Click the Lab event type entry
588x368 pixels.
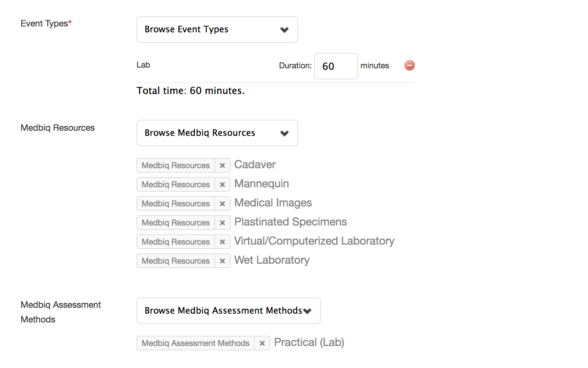point(143,65)
